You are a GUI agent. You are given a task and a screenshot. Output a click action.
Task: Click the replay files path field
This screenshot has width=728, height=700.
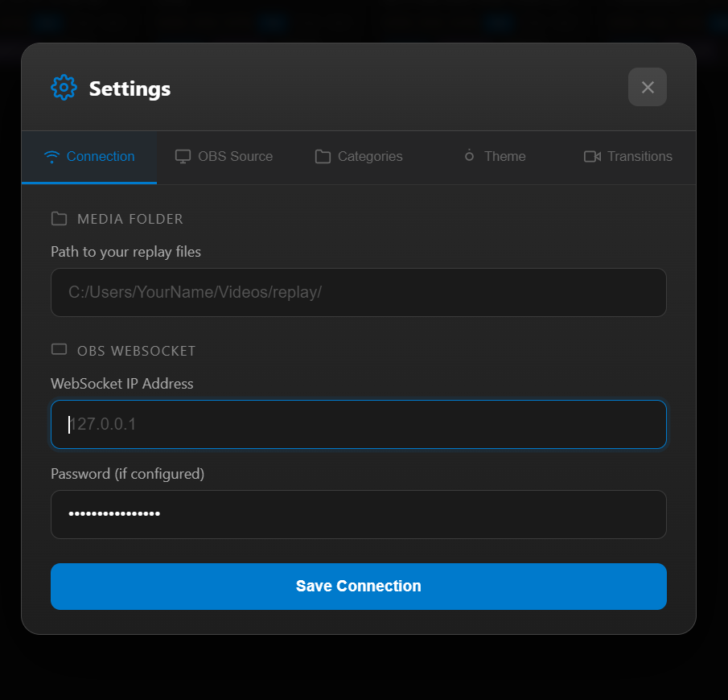tap(359, 292)
